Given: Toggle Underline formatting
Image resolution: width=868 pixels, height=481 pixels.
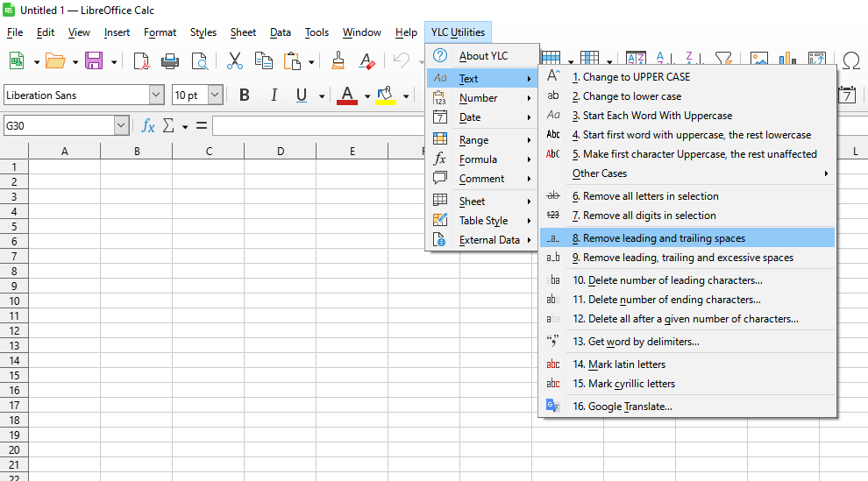Looking at the screenshot, I should coord(302,95).
